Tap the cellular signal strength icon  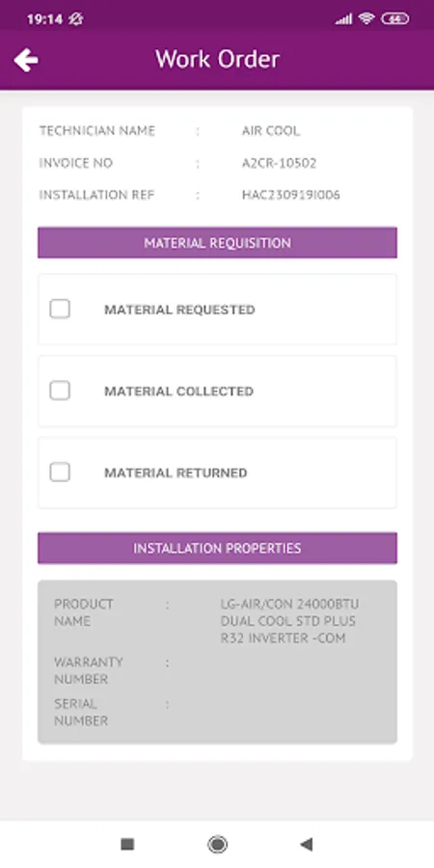pyautogui.click(x=343, y=19)
